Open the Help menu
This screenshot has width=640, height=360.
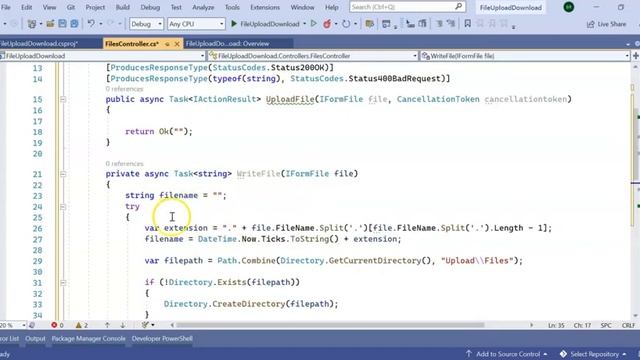pyautogui.click(x=331, y=7)
